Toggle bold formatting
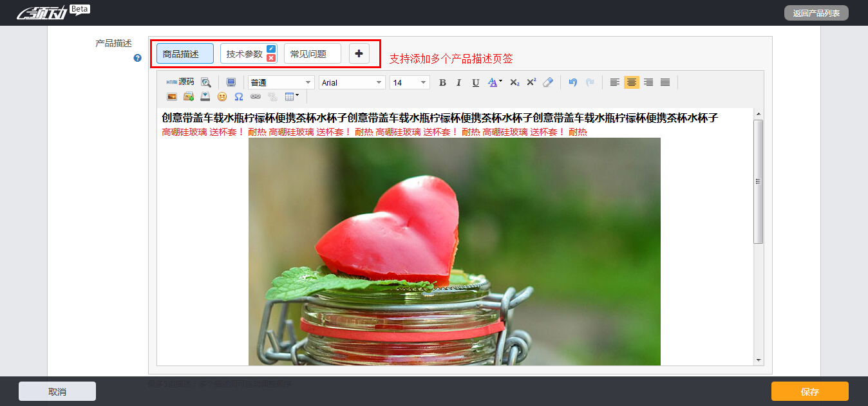Screen dimensions: 868x406 click(442, 82)
